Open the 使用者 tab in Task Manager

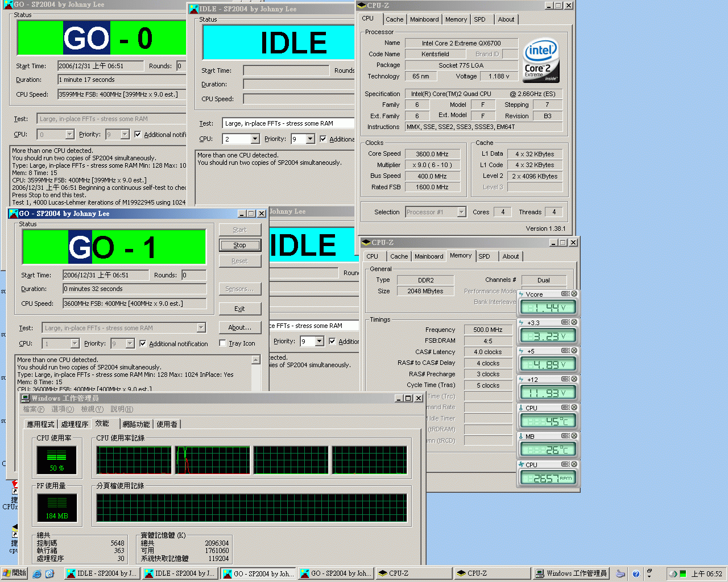167,425
